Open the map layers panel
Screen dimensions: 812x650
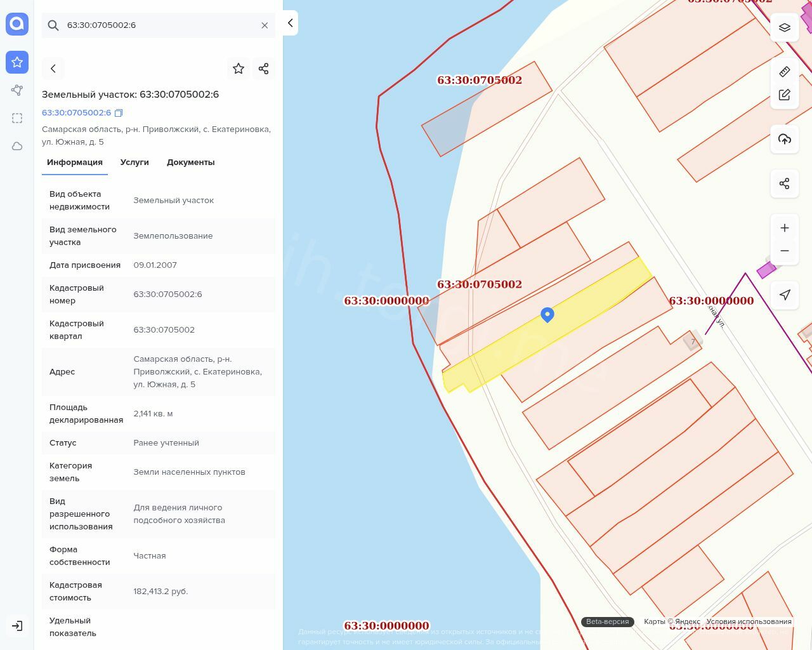click(x=785, y=27)
